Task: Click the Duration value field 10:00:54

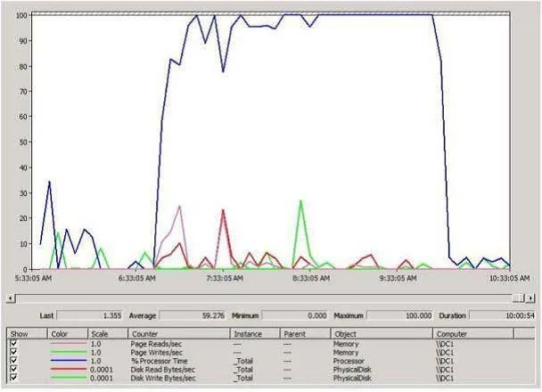Action: pos(502,315)
